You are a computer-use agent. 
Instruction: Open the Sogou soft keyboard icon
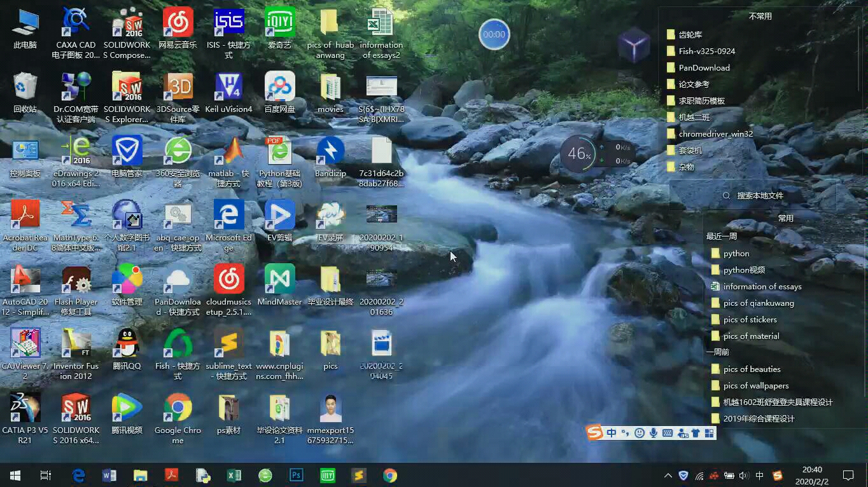coord(668,433)
